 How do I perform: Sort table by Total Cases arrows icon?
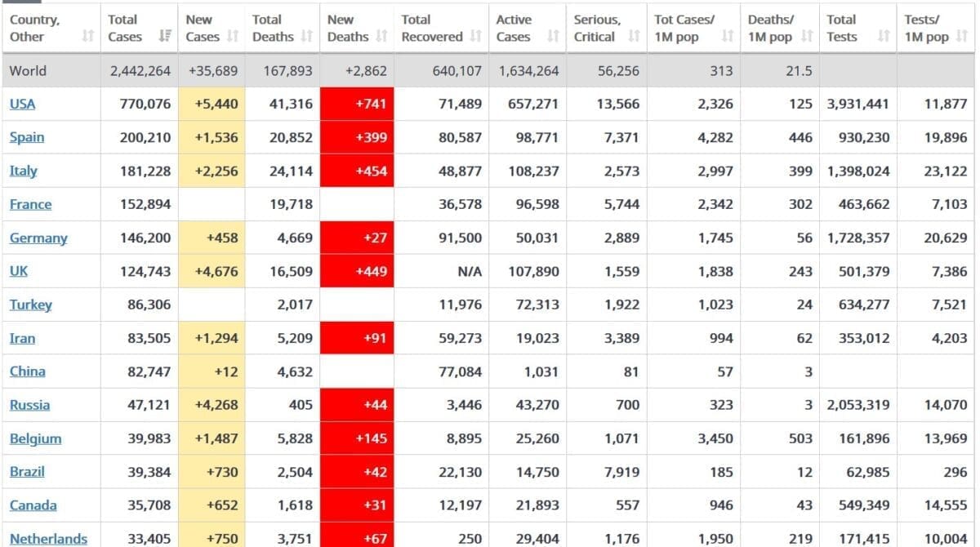[165, 37]
